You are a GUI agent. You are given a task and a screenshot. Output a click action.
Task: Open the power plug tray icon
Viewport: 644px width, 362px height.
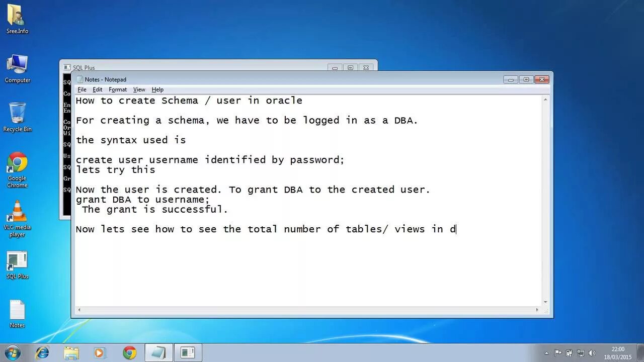coord(569,353)
